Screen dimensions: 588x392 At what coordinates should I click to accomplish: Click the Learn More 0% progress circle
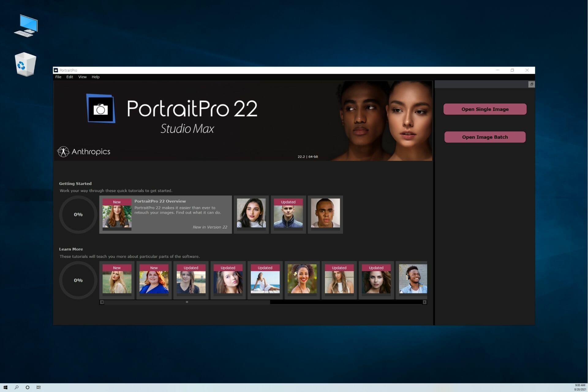(x=78, y=280)
